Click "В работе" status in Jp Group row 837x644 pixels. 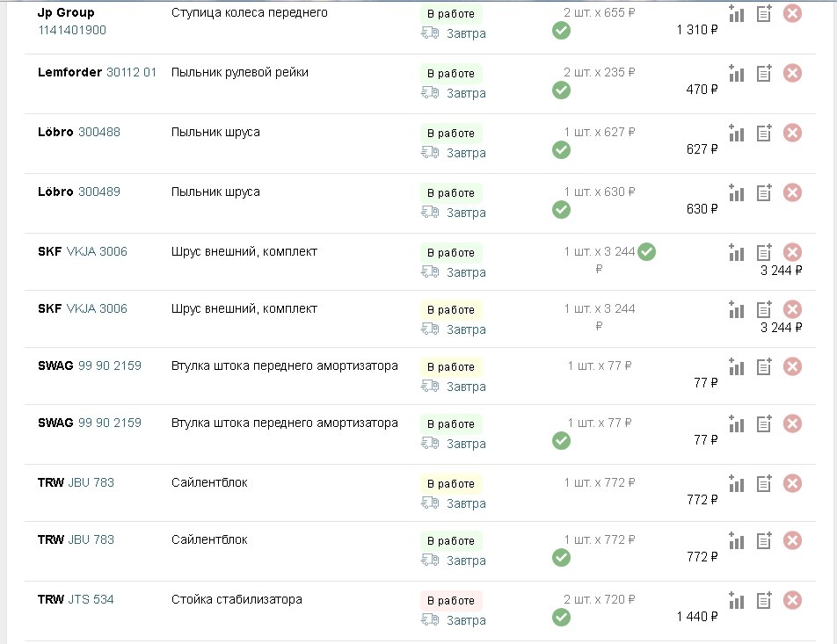pos(451,14)
